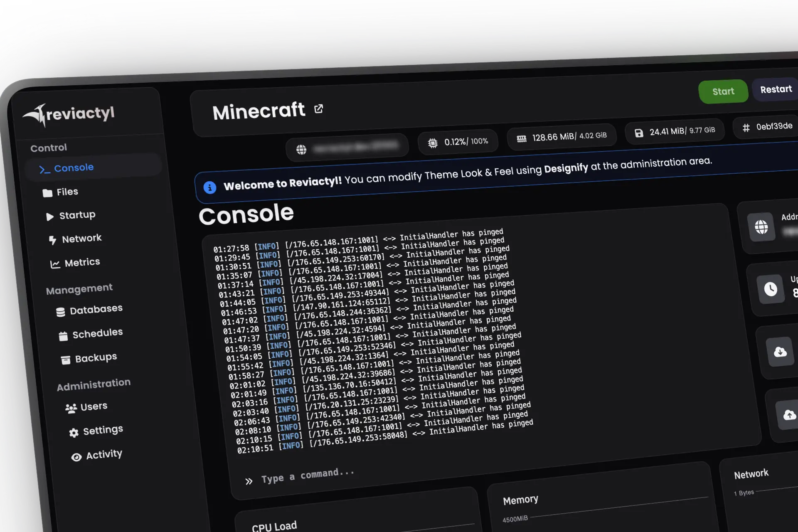This screenshot has height=532, width=798.
Task: Click the double chevron command prompt icon
Action: pos(249,481)
